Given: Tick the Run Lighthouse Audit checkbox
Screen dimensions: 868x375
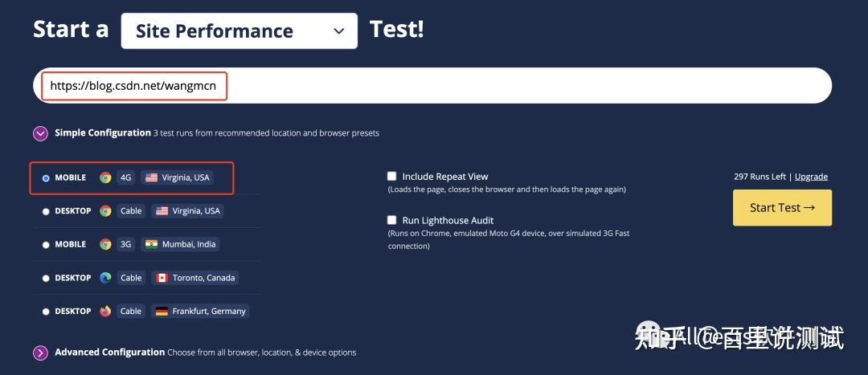Looking at the screenshot, I should tap(392, 220).
